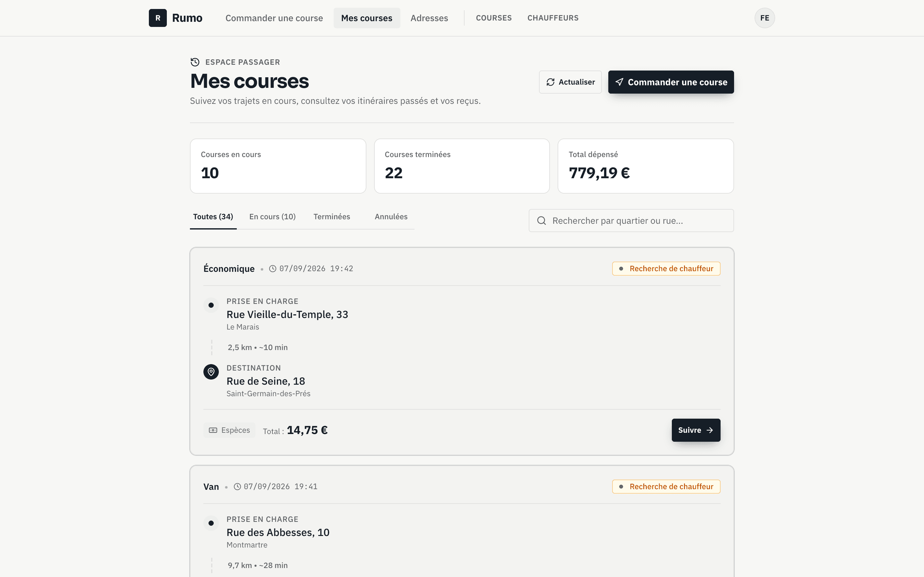Click the history clock icon beside Espace Passager
This screenshot has height=577, width=924.
195,62
